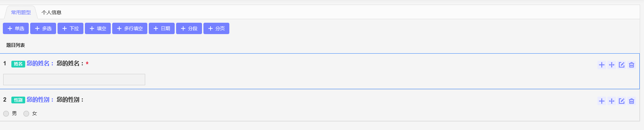Edit question 2 with its pencil icon
The width and height of the screenshot is (644, 130).
pyautogui.click(x=622, y=101)
